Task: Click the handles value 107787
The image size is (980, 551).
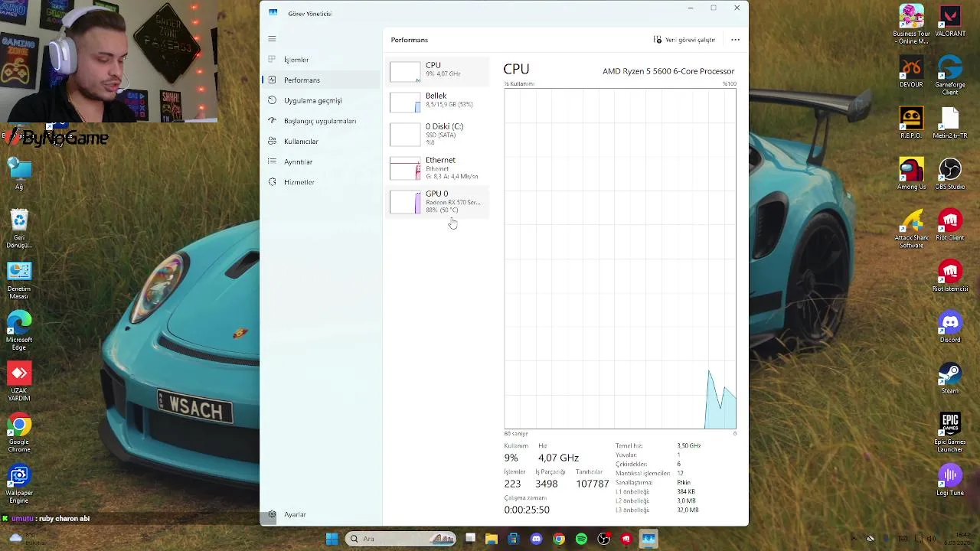Action: (593, 484)
